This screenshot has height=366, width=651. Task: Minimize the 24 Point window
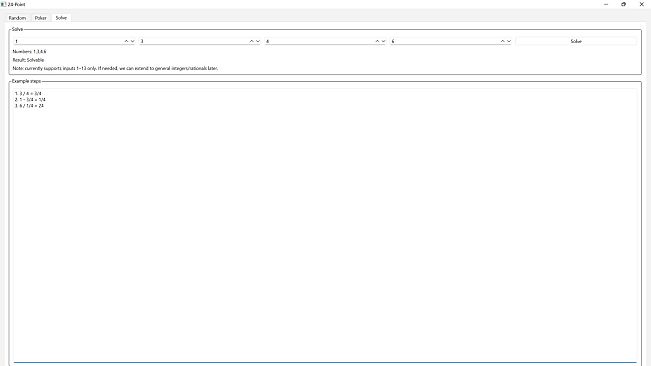[x=606, y=4]
